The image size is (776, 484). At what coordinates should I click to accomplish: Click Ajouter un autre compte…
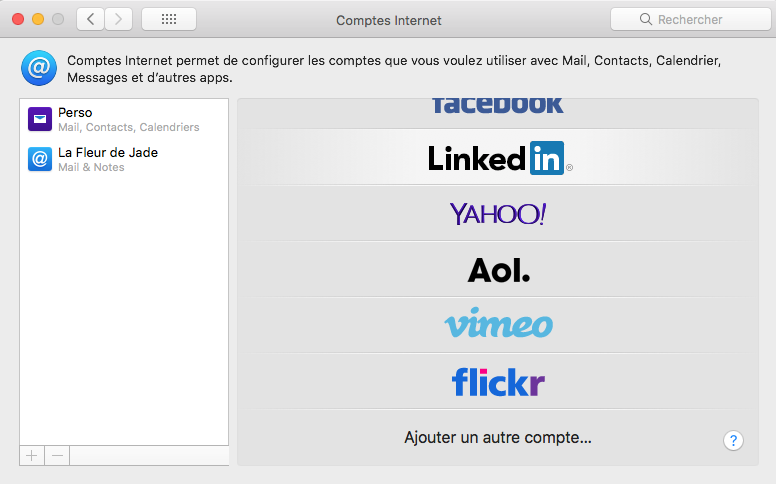[498, 437]
